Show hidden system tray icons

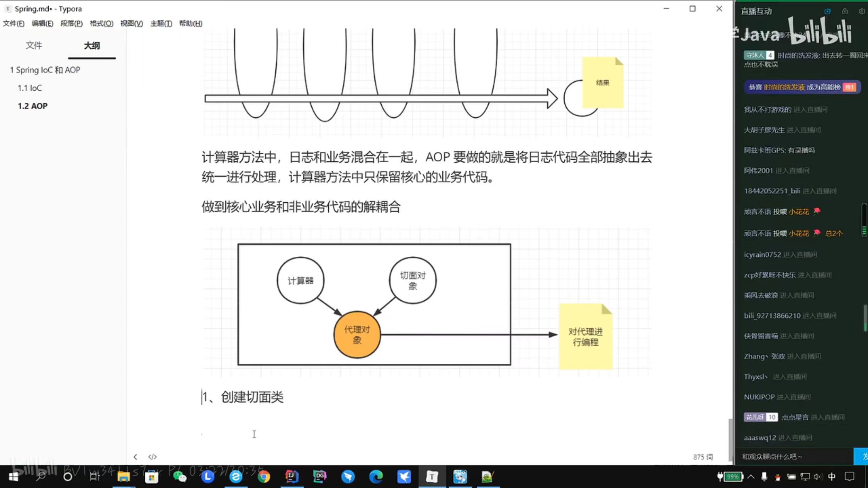[x=751, y=477]
